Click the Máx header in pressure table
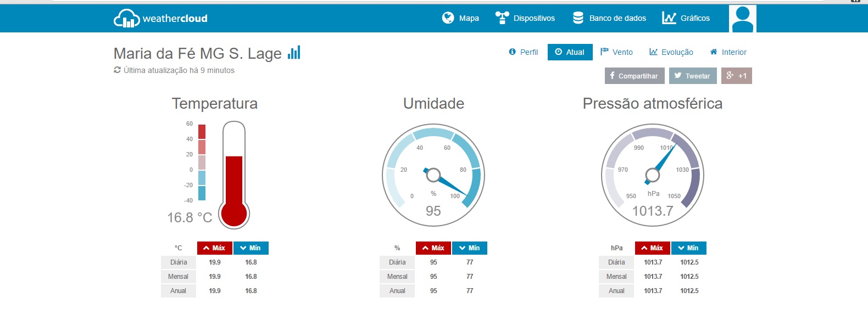 tap(653, 248)
